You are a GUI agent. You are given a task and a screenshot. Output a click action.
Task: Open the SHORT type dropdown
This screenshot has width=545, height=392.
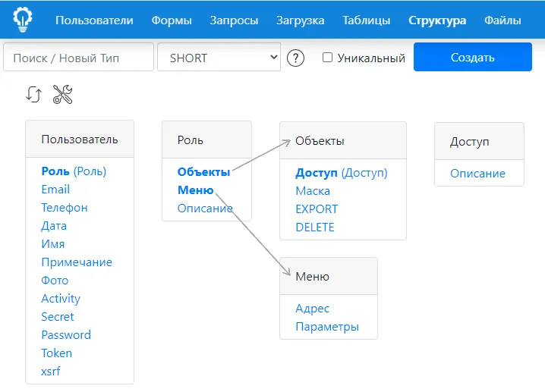tap(219, 58)
